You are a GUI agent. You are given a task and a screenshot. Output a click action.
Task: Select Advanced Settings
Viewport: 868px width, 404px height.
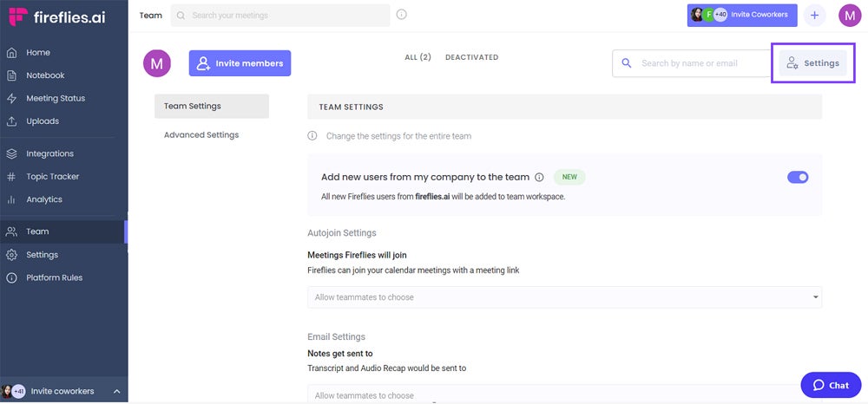point(201,135)
